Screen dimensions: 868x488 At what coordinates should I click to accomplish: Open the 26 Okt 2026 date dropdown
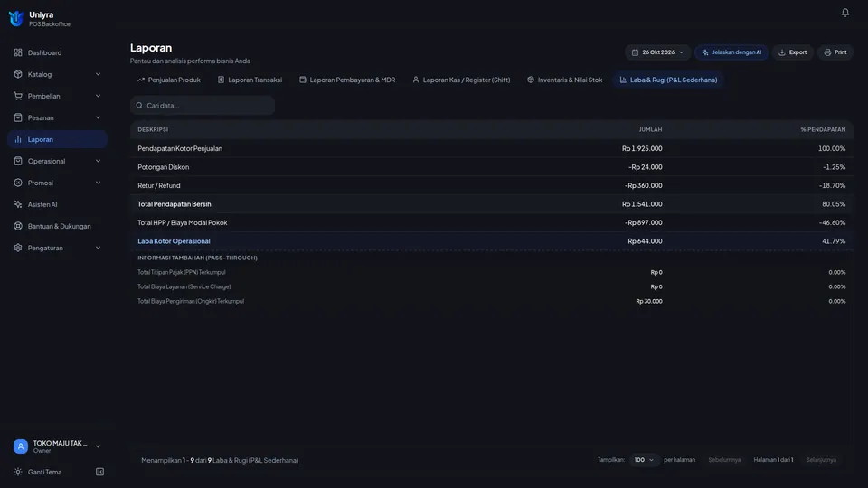(x=657, y=52)
